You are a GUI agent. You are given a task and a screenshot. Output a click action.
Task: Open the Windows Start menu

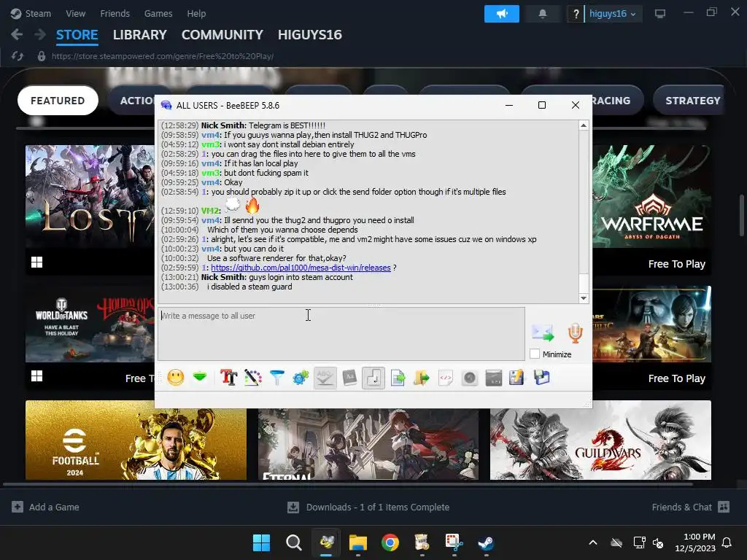coord(261,542)
